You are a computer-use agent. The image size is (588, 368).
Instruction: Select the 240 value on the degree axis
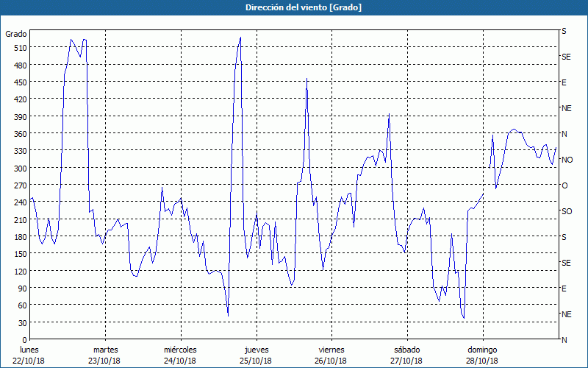[x=20, y=203]
